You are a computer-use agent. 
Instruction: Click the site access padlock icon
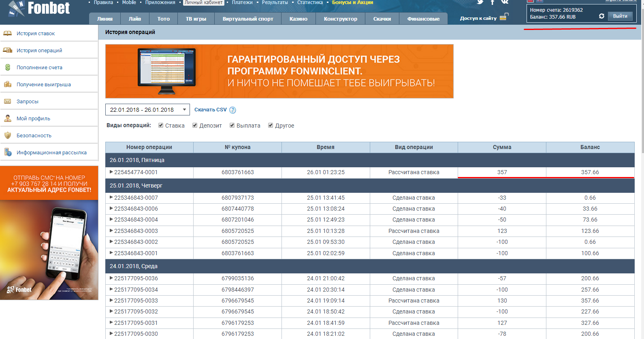tap(504, 17)
